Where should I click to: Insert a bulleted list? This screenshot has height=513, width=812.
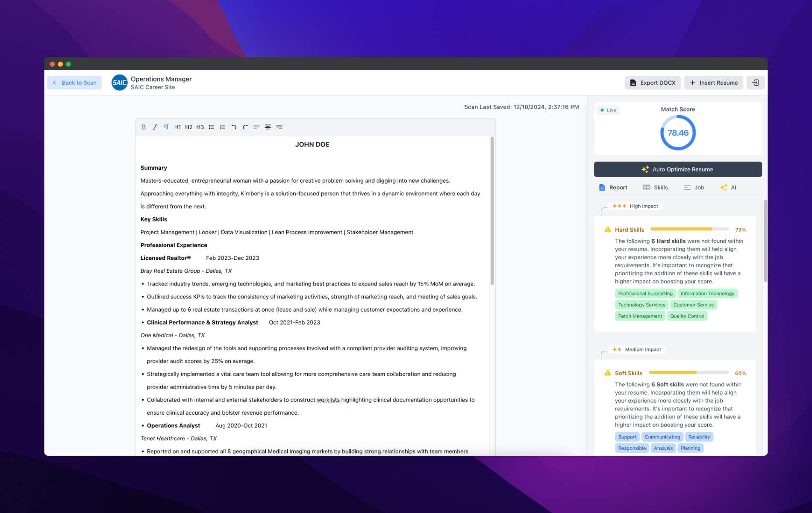point(212,127)
